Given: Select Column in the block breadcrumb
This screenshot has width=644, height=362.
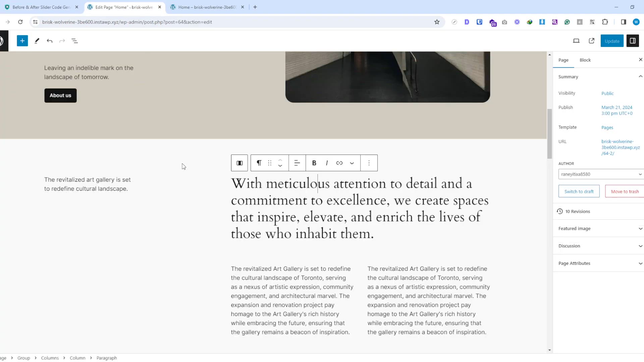Looking at the screenshot, I should (77, 358).
